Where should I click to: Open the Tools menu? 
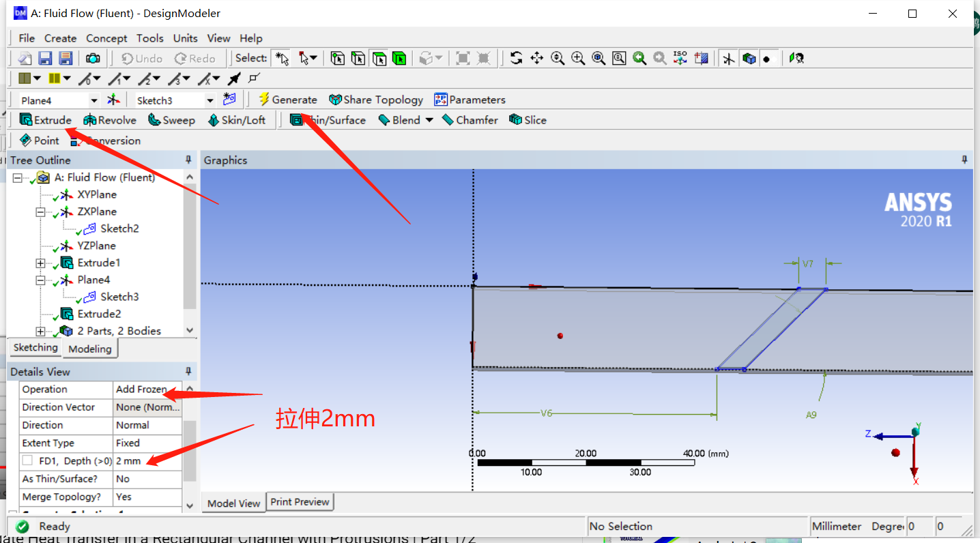pyautogui.click(x=149, y=38)
